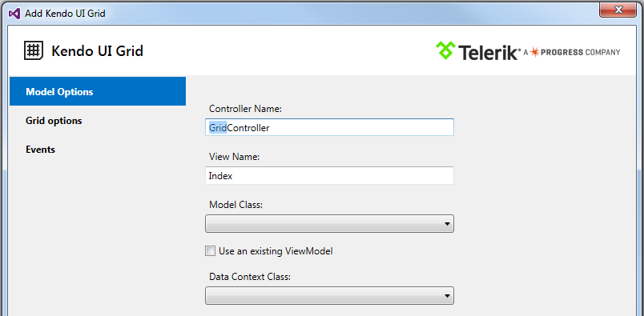The height and width of the screenshot is (316, 644).
Task: Open the Model Class dropdown
Action: [x=329, y=224]
